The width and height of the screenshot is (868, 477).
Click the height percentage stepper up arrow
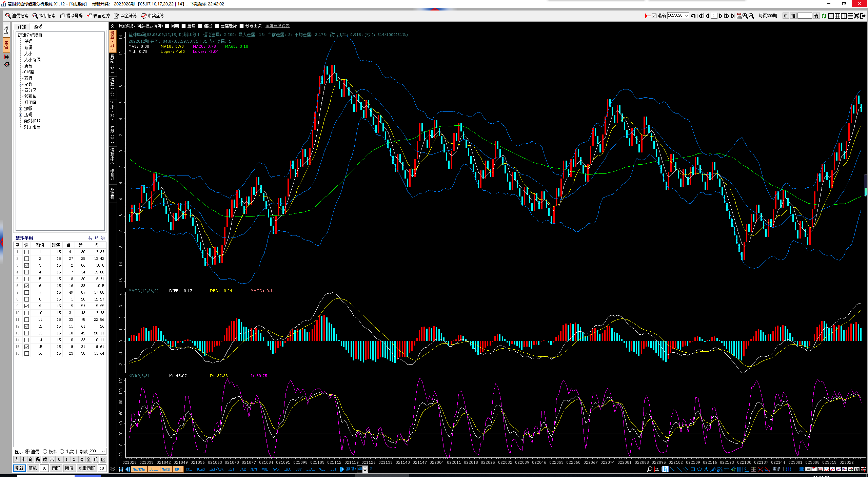pyautogui.click(x=365, y=468)
